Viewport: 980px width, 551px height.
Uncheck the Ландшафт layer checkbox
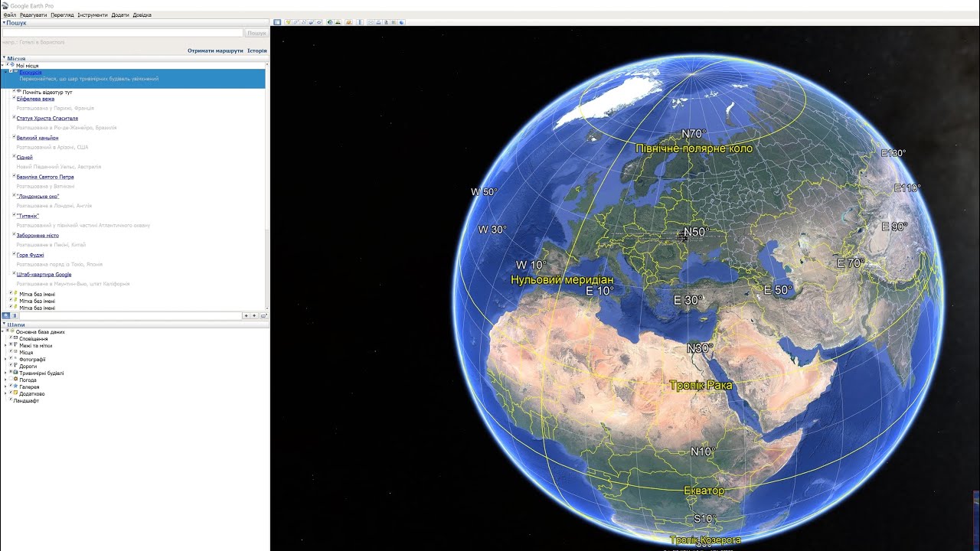pyautogui.click(x=11, y=399)
